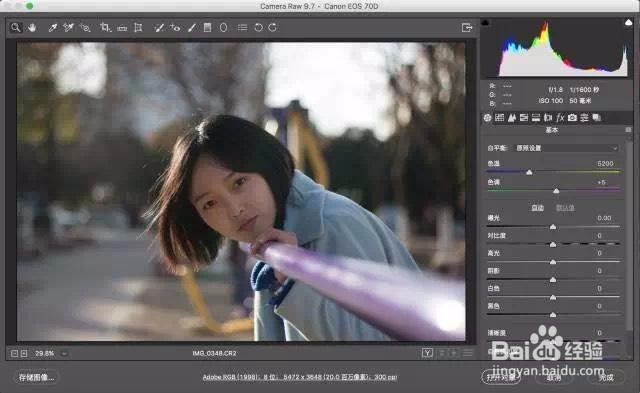This screenshot has height=393, width=640.
Task: Open workflow options link Adobe RGB (1998)
Action: click(300, 377)
